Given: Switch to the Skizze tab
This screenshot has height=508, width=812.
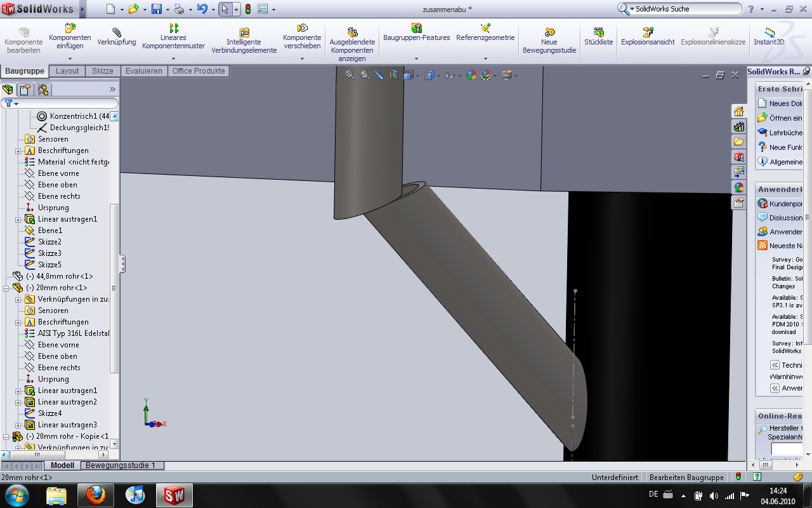Looking at the screenshot, I should 102,71.
